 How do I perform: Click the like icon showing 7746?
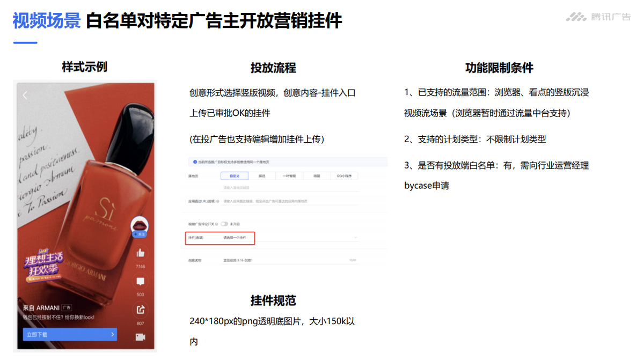click(140, 253)
